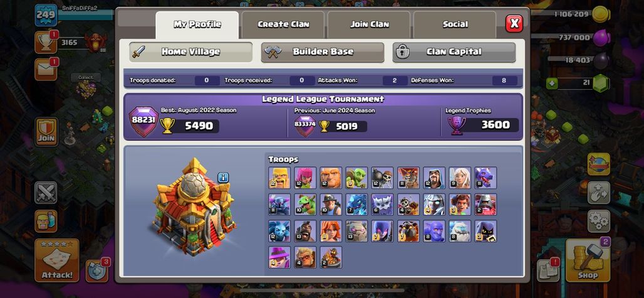This screenshot has height=298, width=644.
Task: Click the green plus gems icon
Action: click(x=553, y=83)
